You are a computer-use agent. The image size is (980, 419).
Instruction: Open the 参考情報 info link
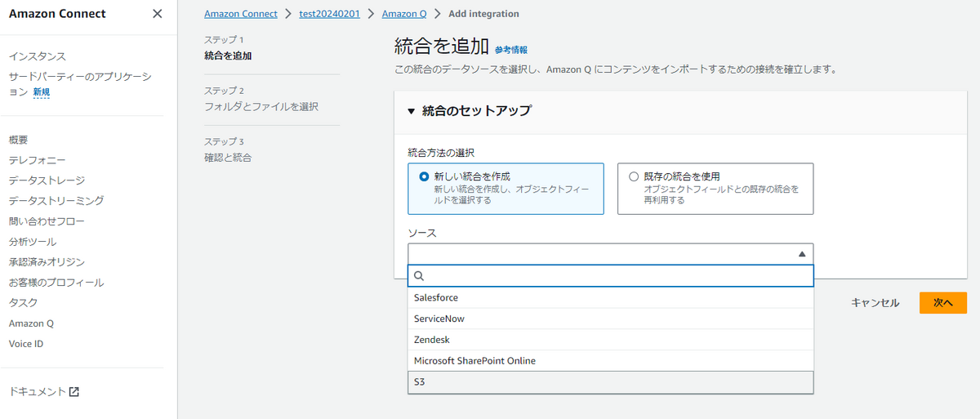[x=511, y=50]
